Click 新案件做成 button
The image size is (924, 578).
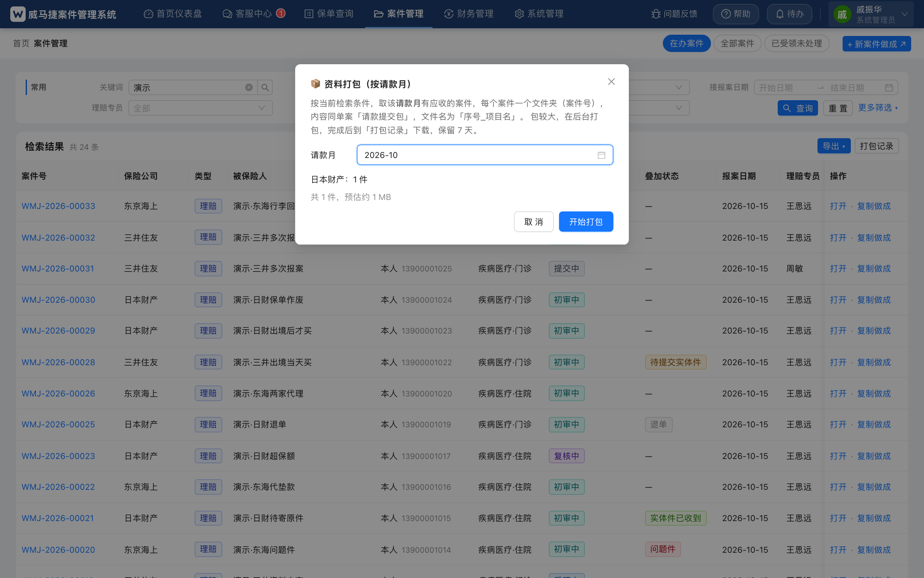coord(877,44)
